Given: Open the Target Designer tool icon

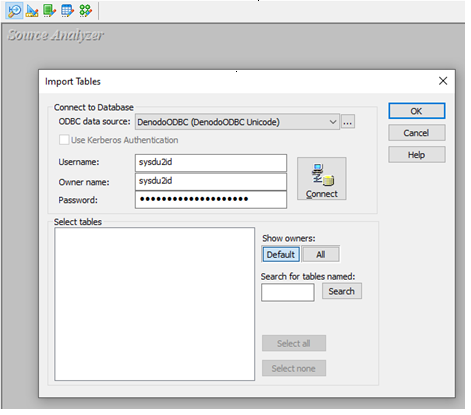Looking at the screenshot, I should pos(32,11).
